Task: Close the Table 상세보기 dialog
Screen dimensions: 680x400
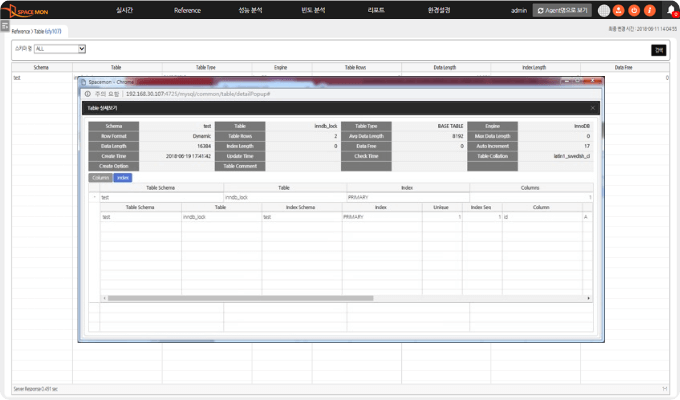Action: [x=592, y=107]
